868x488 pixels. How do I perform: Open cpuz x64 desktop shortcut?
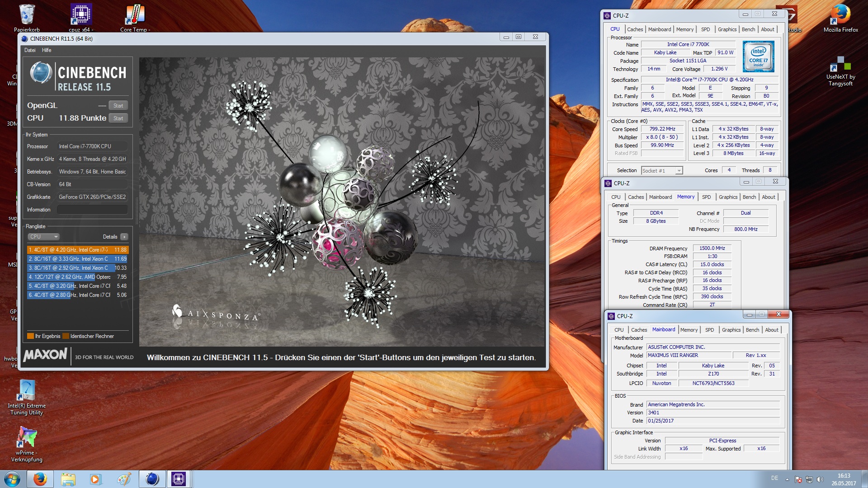(81, 18)
